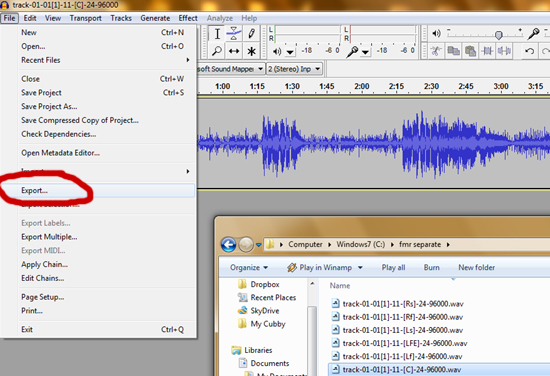Click the output speaker meter icon
550x376 pixels.
pos(277,52)
